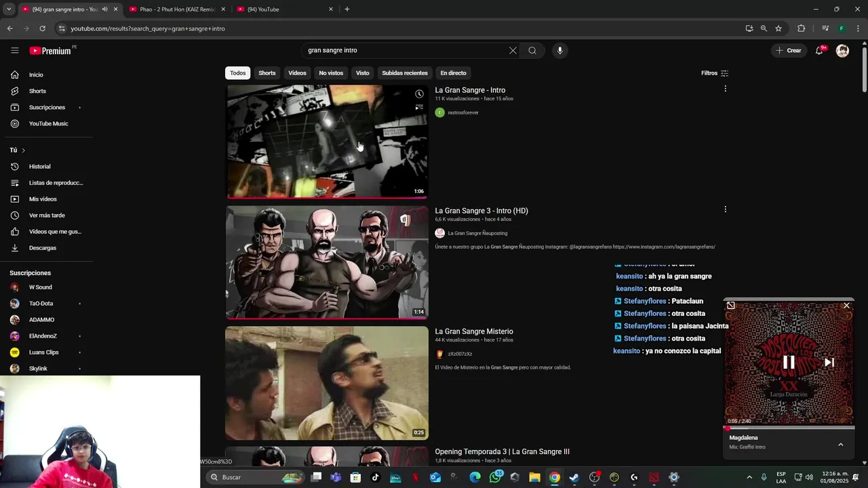Open La Gran Sangre Ñauposting channel link

477,233
